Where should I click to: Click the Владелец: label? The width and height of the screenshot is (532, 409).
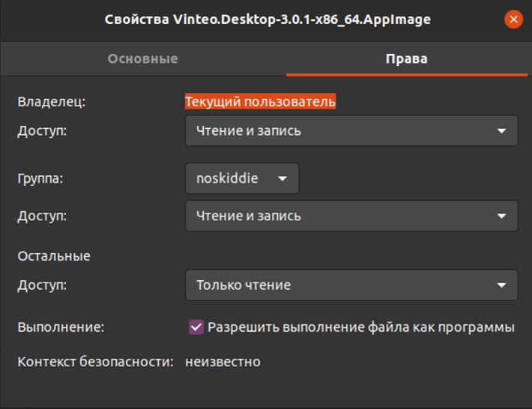click(52, 101)
